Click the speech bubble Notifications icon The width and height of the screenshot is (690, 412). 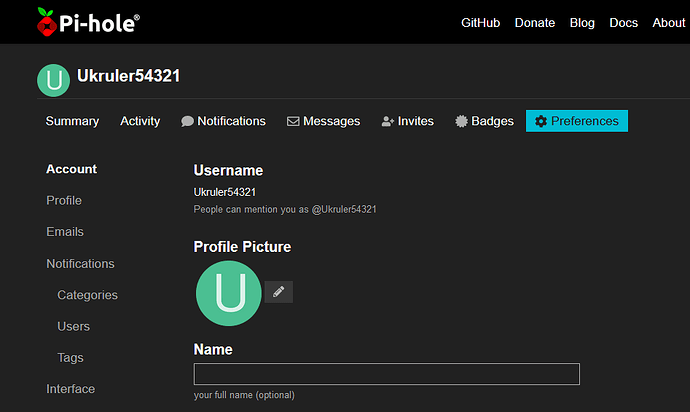187,121
